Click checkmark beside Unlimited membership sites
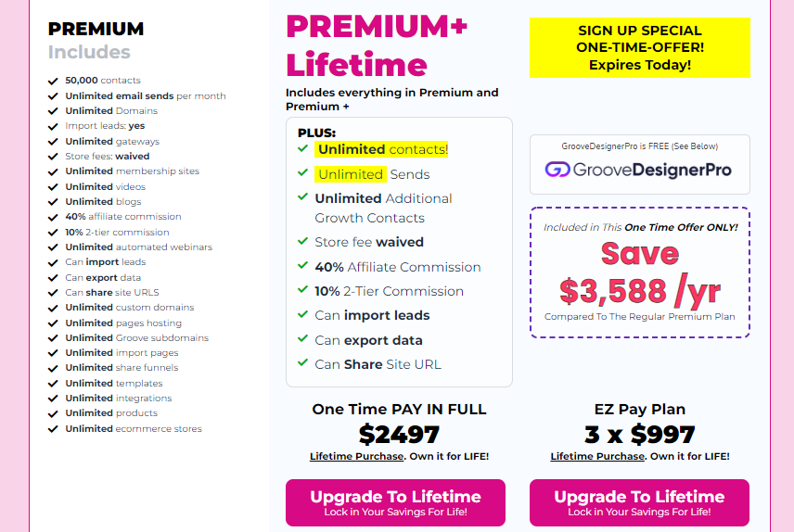This screenshot has width=794, height=532. [53, 171]
